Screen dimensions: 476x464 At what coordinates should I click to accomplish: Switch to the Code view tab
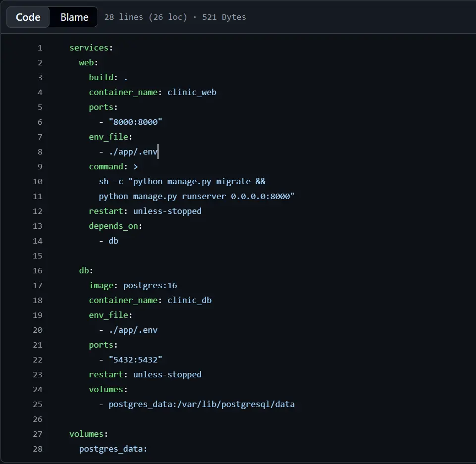click(x=28, y=17)
